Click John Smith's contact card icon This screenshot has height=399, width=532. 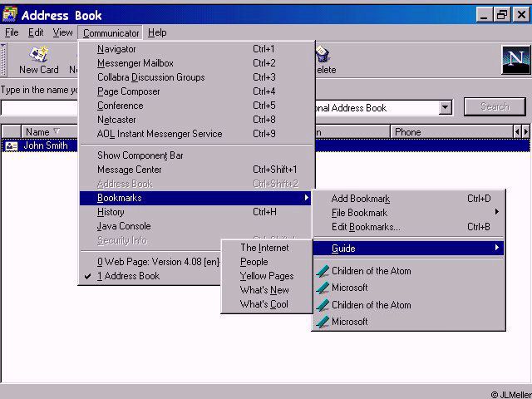point(12,146)
